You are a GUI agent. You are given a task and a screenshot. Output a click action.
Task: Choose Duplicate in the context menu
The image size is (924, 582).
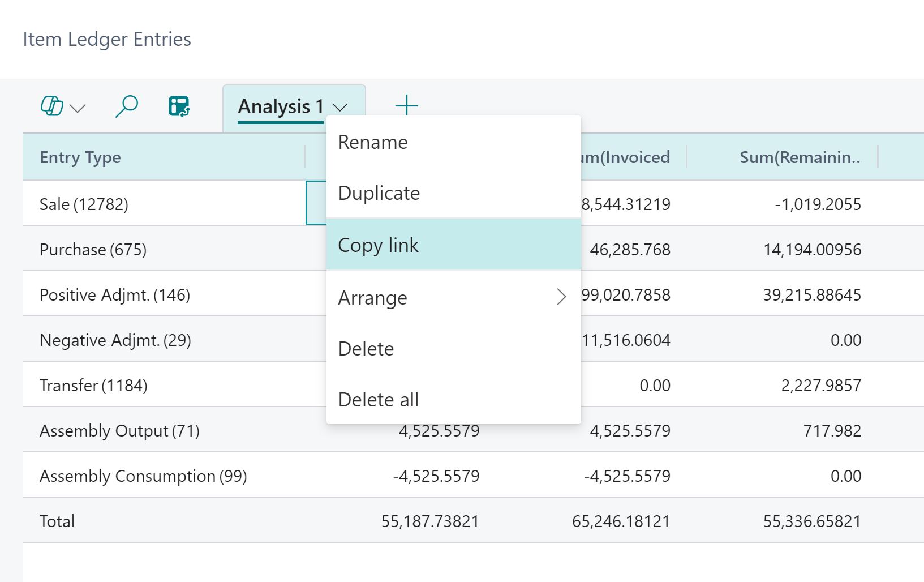(x=379, y=193)
